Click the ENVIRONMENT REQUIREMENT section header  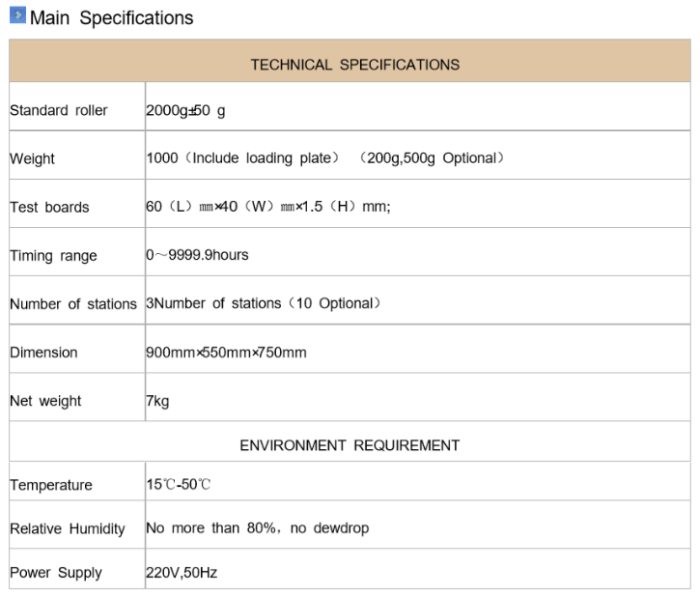point(350,445)
